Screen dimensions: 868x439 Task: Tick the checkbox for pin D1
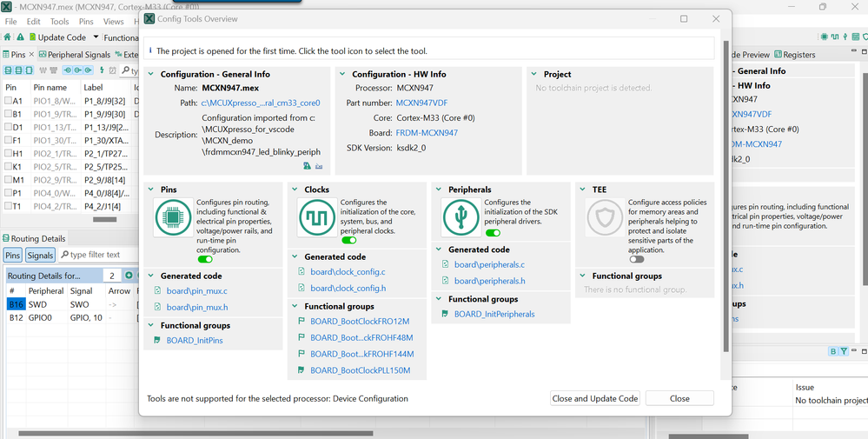tap(9, 127)
